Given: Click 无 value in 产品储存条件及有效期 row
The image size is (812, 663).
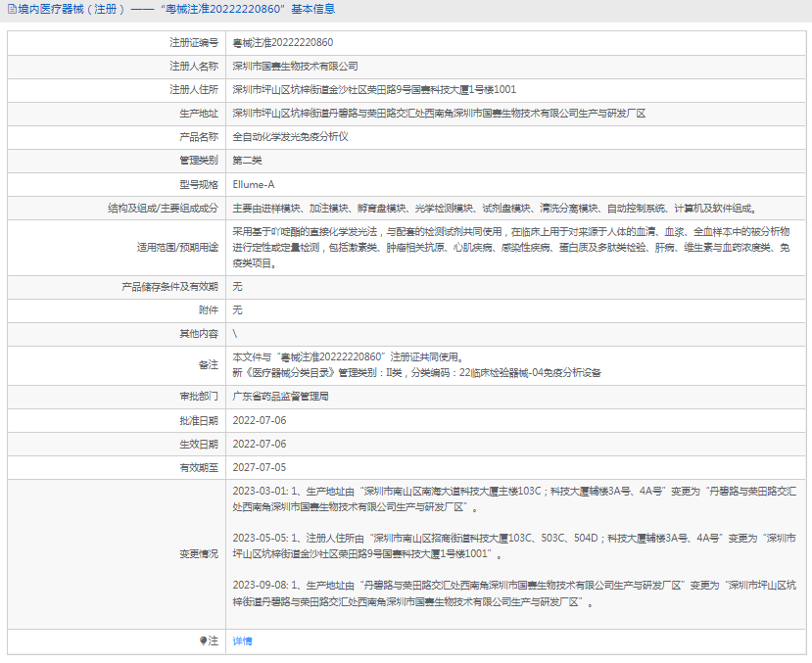Looking at the screenshot, I should tap(237, 287).
